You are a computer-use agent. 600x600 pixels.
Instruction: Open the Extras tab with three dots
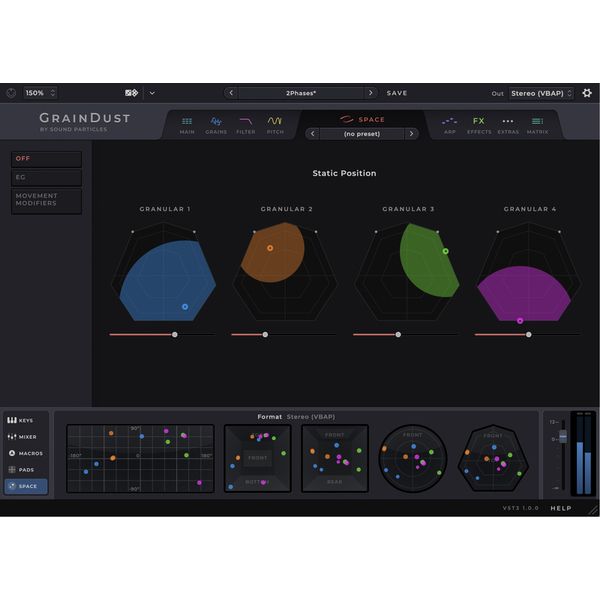pos(508,125)
